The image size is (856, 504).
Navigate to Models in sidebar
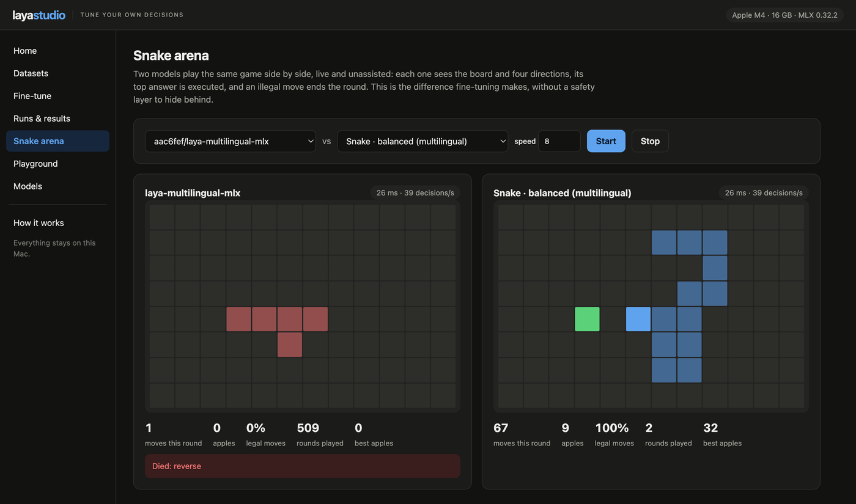coord(57,186)
